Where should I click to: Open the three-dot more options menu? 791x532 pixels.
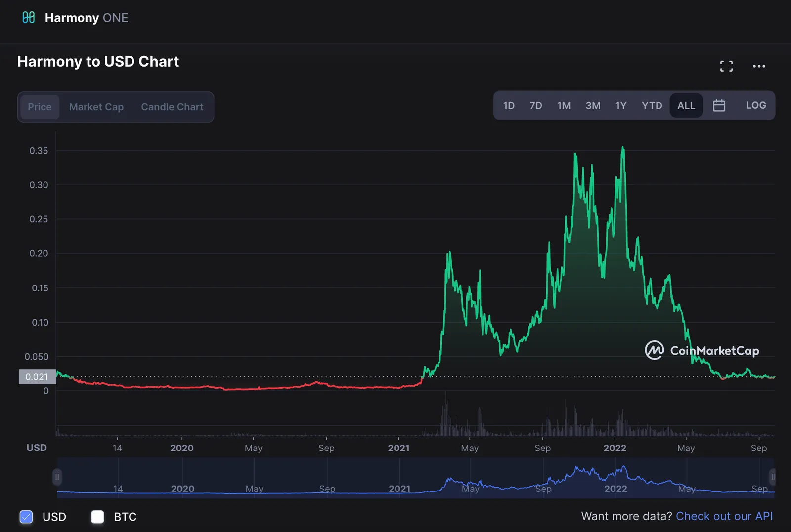coord(759,66)
